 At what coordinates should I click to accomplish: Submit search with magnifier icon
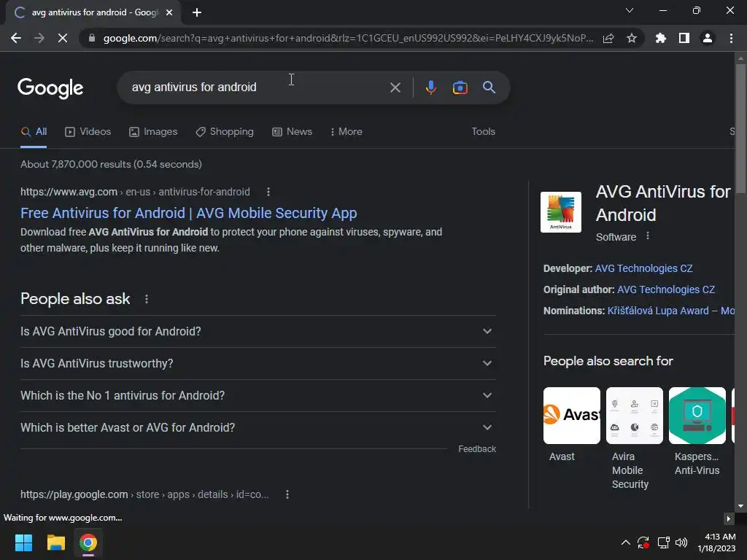(489, 87)
